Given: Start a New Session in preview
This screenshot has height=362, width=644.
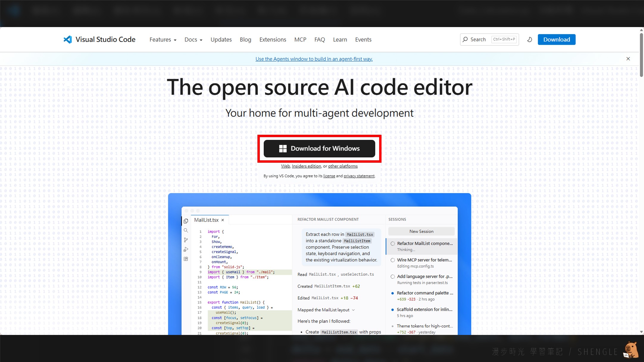Looking at the screenshot, I should pos(421,231).
